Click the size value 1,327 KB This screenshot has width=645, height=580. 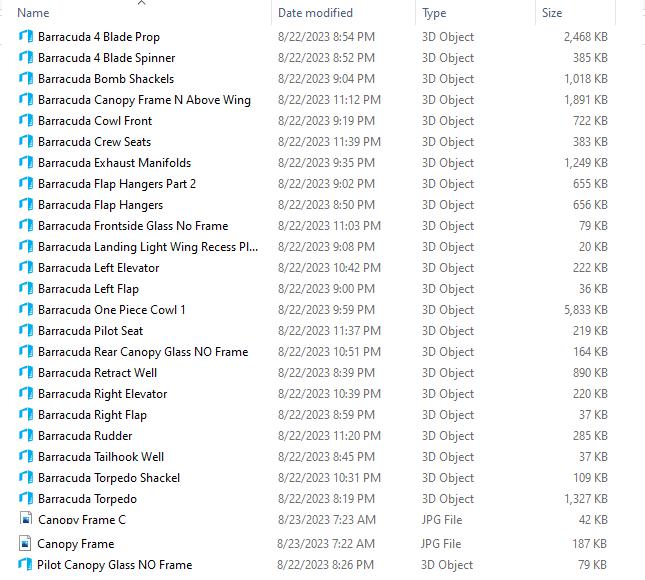tap(586, 499)
